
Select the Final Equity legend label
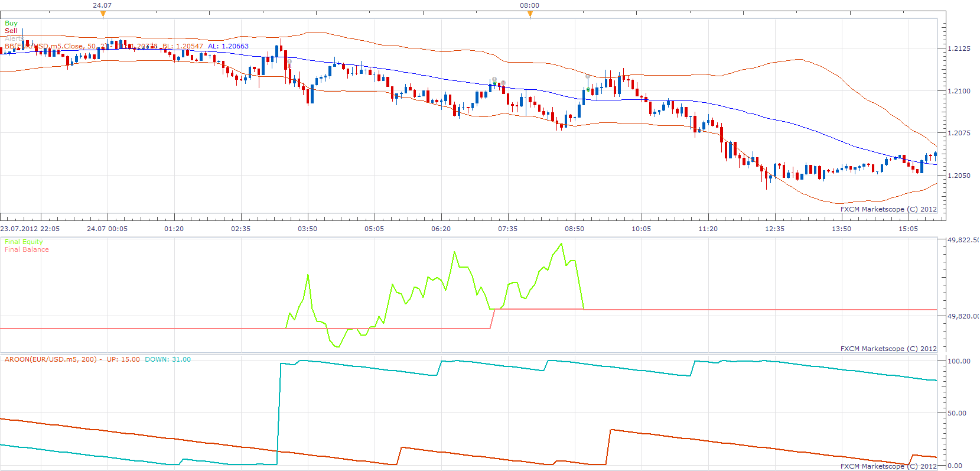[24, 242]
